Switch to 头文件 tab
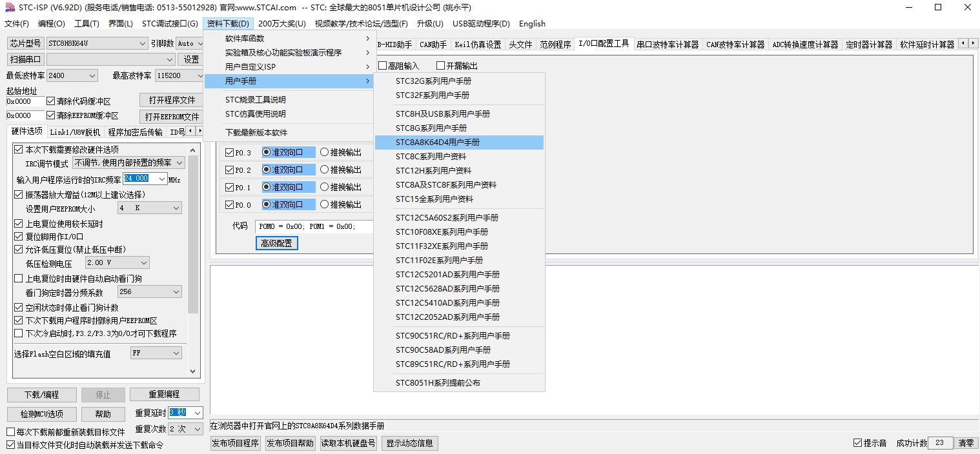980x454 pixels. 520,44
